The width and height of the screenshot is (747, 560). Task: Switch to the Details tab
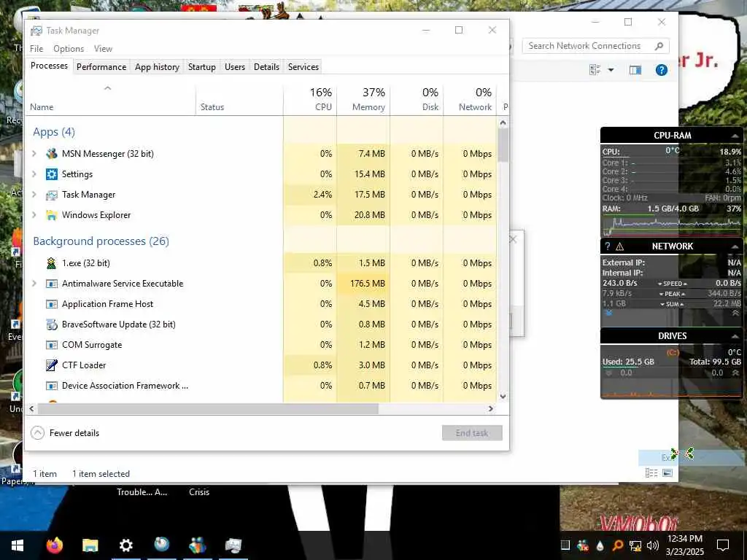[266, 67]
